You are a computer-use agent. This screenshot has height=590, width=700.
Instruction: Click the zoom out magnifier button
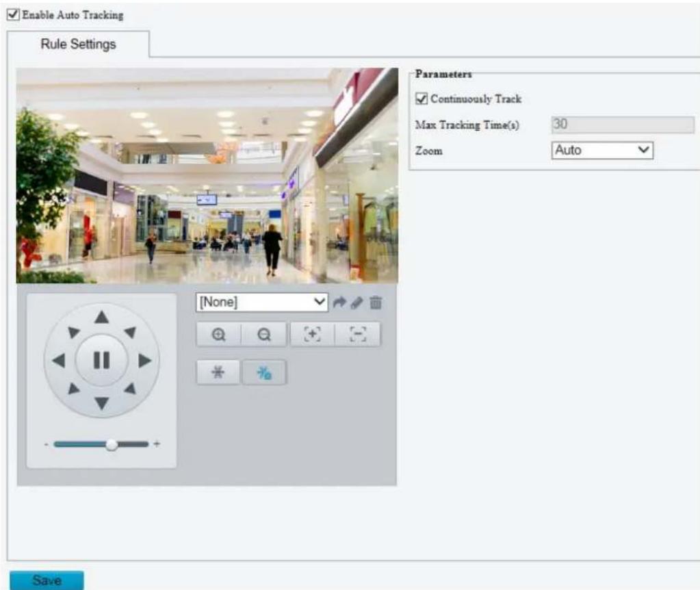[x=264, y=334]
